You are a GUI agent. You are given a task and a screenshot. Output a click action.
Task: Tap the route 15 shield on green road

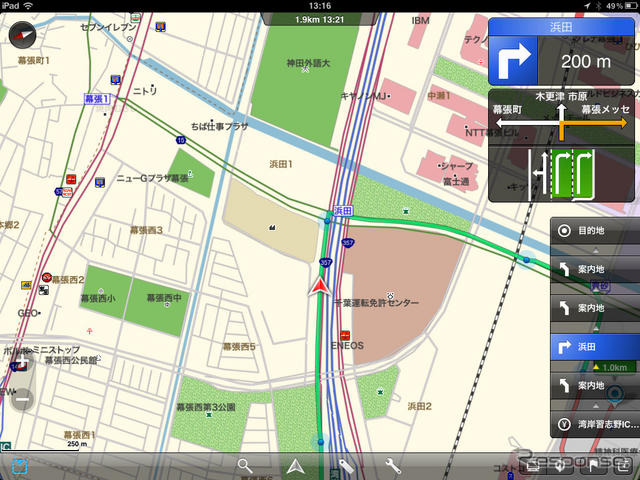[181, 140]
